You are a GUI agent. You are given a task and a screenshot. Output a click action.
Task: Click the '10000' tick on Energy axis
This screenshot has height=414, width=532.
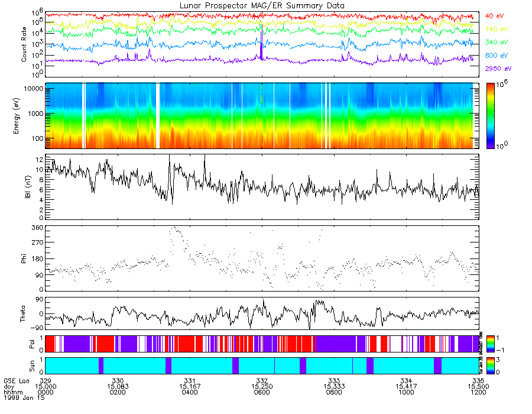pos(33,89)
